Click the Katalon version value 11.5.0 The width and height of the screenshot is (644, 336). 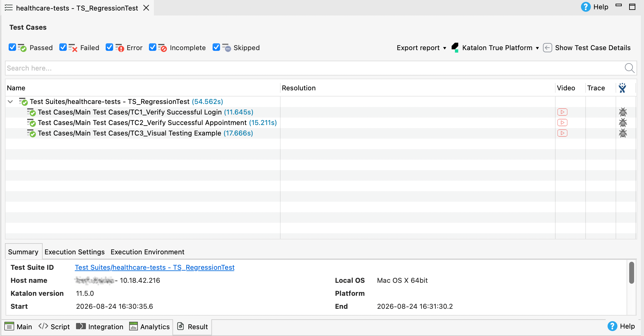pos(85,293)
